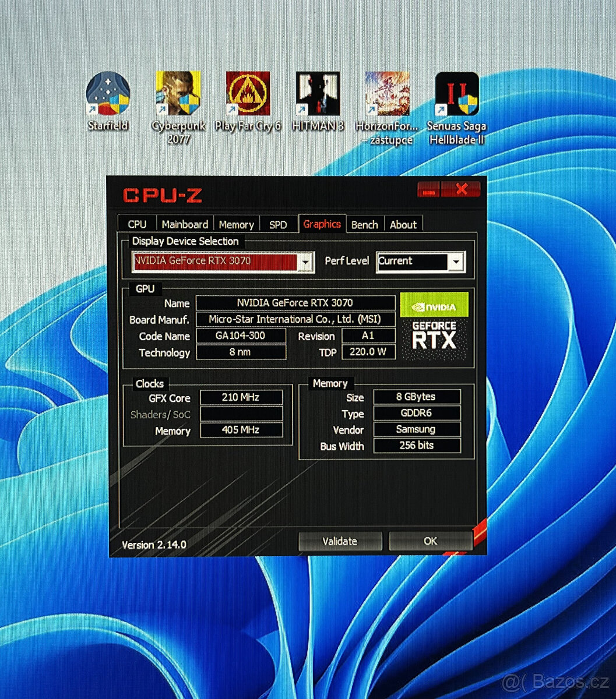
Task: Select the Memory tab
Action: 237,224
